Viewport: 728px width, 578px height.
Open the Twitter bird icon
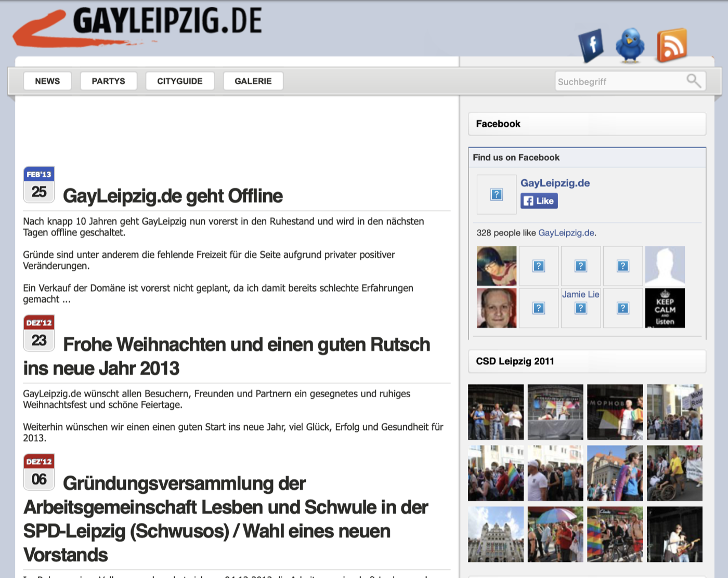630,46
